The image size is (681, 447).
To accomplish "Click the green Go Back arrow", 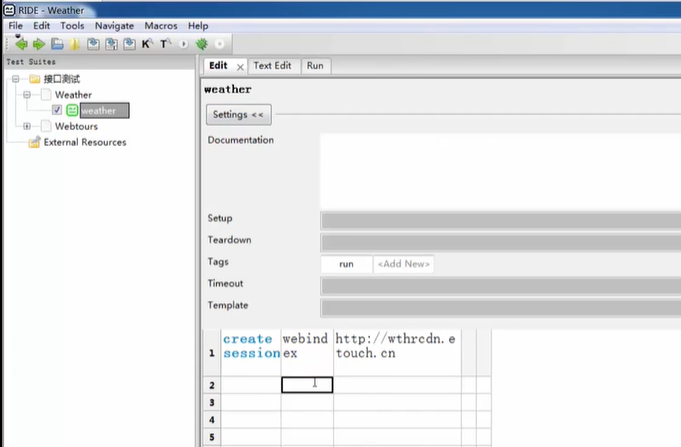I will click(x=21, y=44).
